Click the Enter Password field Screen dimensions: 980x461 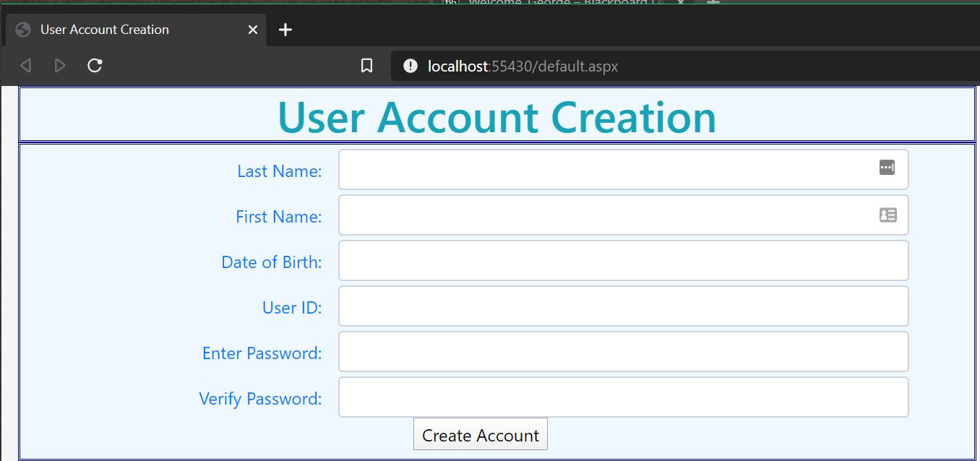(622, 351)
